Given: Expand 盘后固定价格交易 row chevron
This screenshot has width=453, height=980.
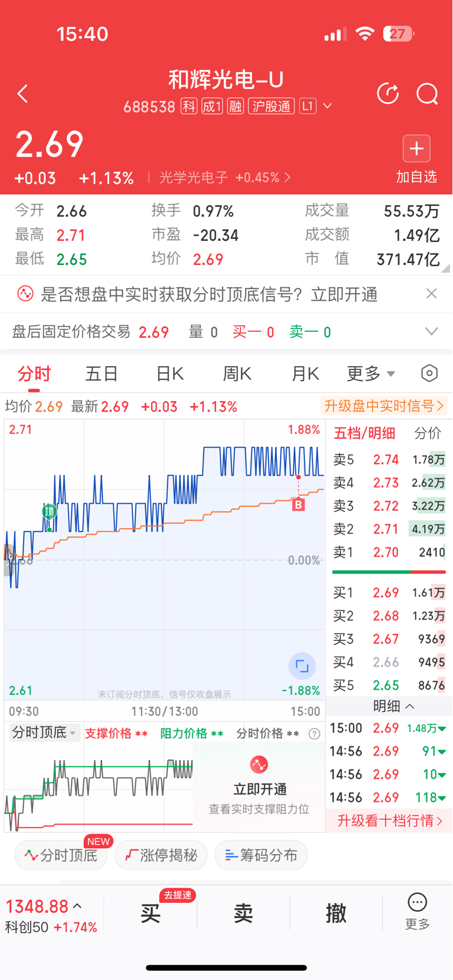Looking at the screenshot, I should 431,332.
